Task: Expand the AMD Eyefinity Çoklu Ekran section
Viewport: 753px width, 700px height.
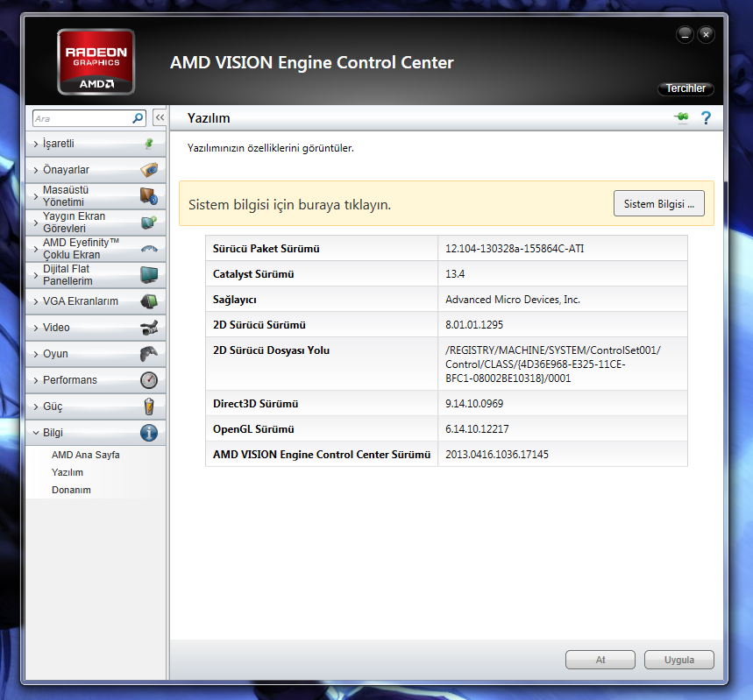Action: [x=36, y=249]
